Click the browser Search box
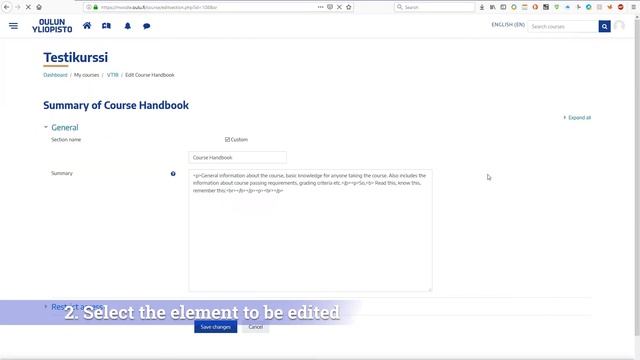This screenshot has height=360, width=640. coord(435,7)
